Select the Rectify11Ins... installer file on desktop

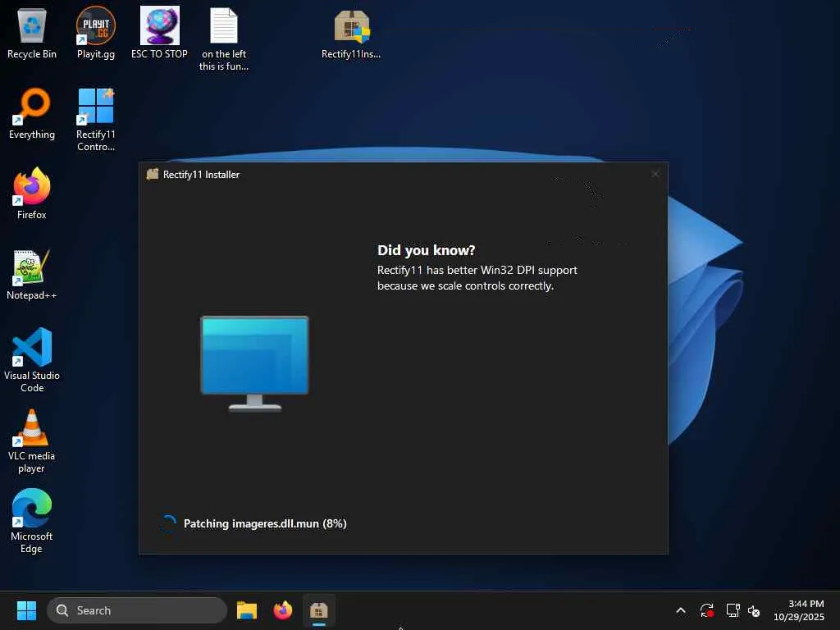[351, 33]
